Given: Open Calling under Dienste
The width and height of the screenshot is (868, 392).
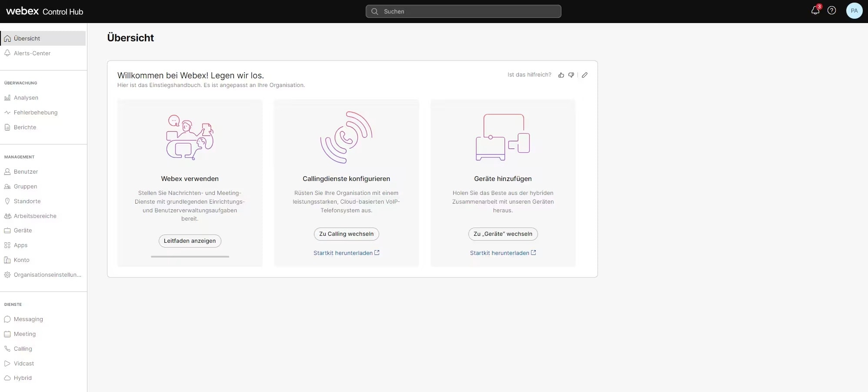Looking at the screenshot, I should (x=23, y=349).
